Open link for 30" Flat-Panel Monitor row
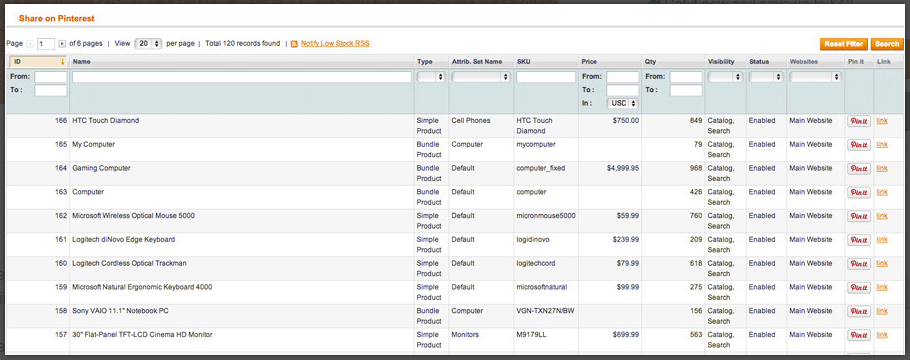The width and height of the screenshot is (910, 360). pos(882,335)
